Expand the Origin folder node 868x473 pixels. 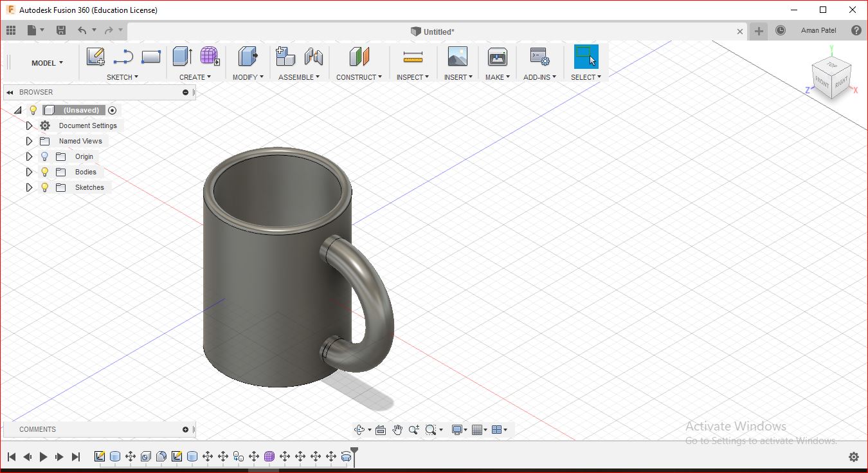point(29,156)
